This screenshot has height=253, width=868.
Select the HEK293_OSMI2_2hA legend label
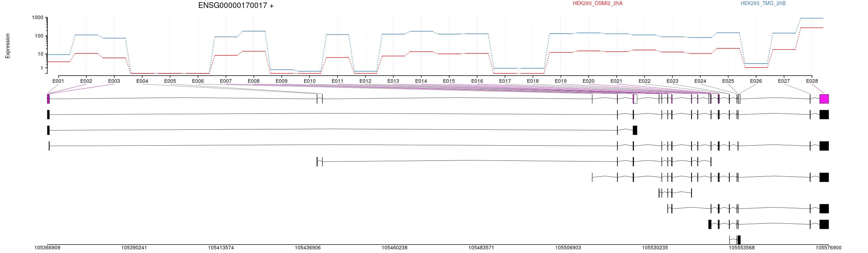597,3
